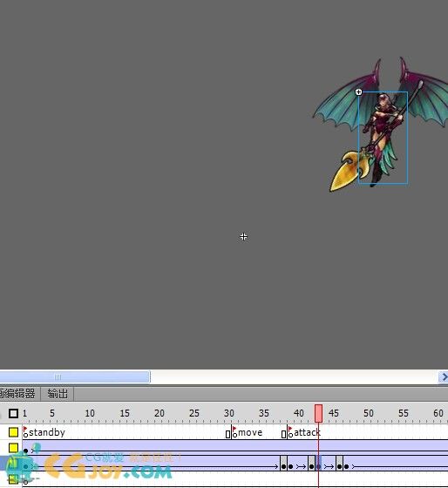Jump to frame 35 on the ruler
Viewport: 448px width, 488px height.
264,413
